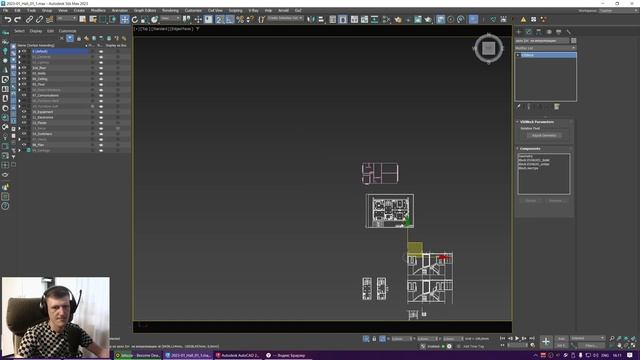Image resolution: width=640 pixels, height=360 pixels.
Task: Expand the 02d_floor layer row
Action: point(19,68)
